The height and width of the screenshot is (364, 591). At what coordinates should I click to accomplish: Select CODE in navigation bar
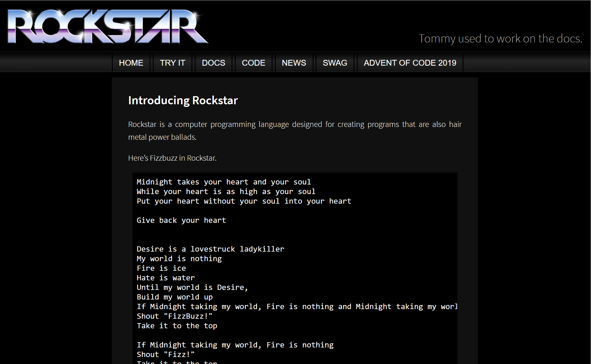pyautogui.click(x=253, y=63)
